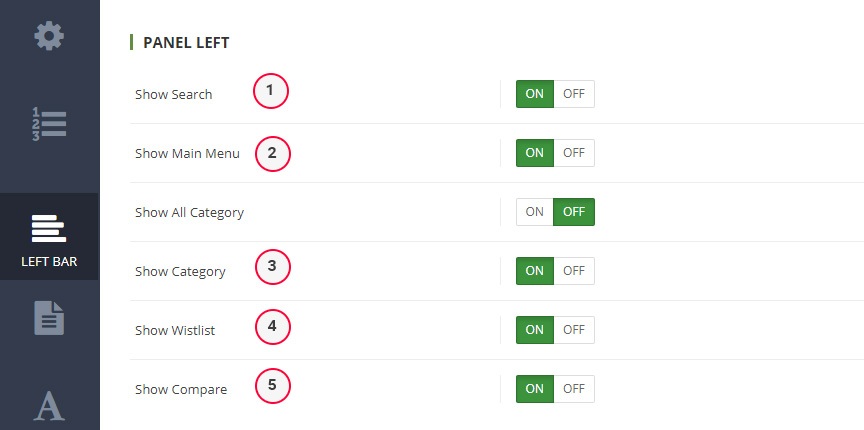Turn Show All Category ON
Screen dimensions: 864x430
(x=535, y=212)
